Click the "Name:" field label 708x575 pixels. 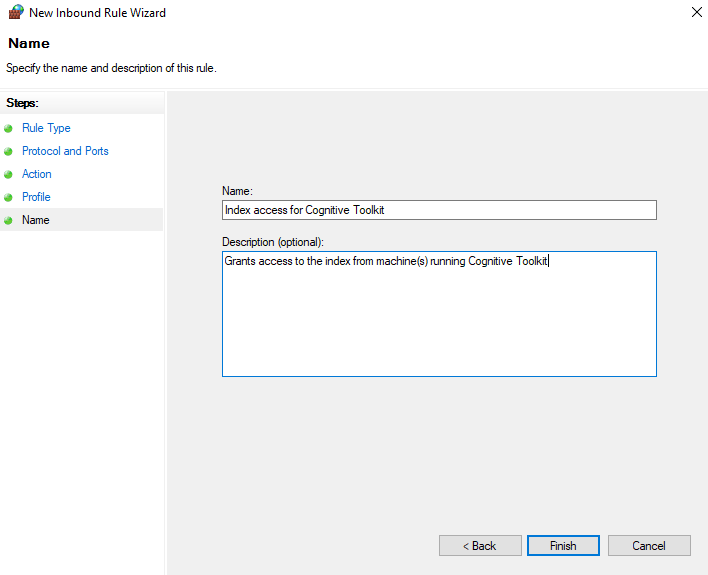(238, 191)
